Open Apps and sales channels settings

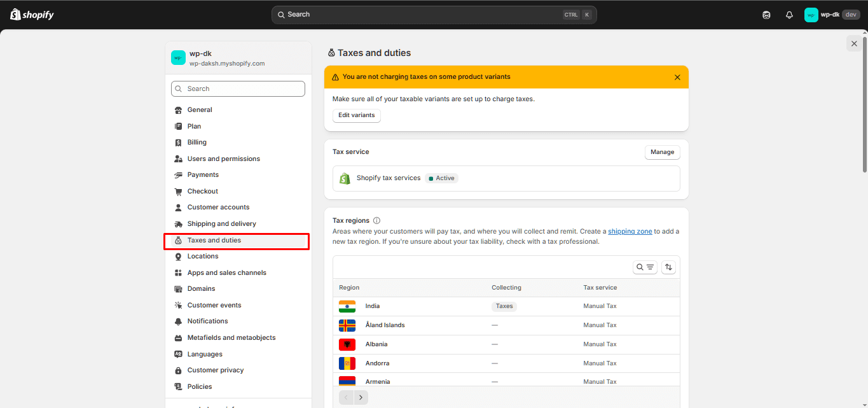click(x=226, y=273)
